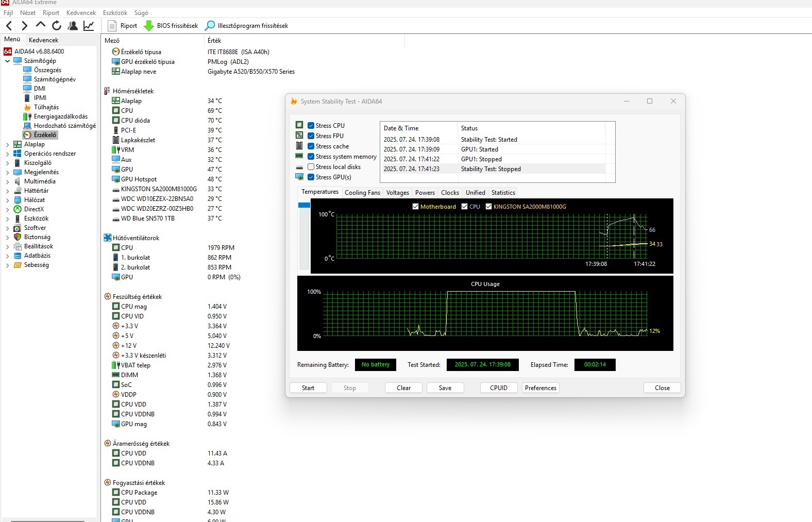Screen dimensions: 812x522
Task: Click the Fogyasztási értékek section icon
Action: coord(108,483)
